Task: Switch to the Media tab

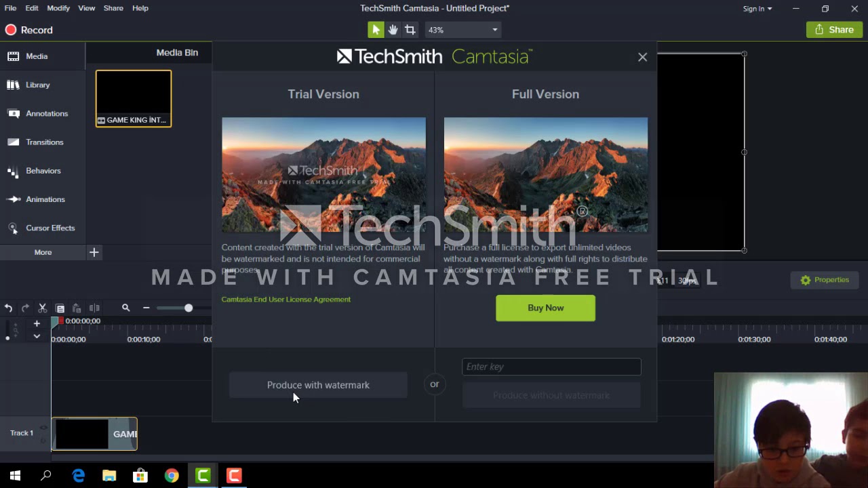Action: [42, 56]
